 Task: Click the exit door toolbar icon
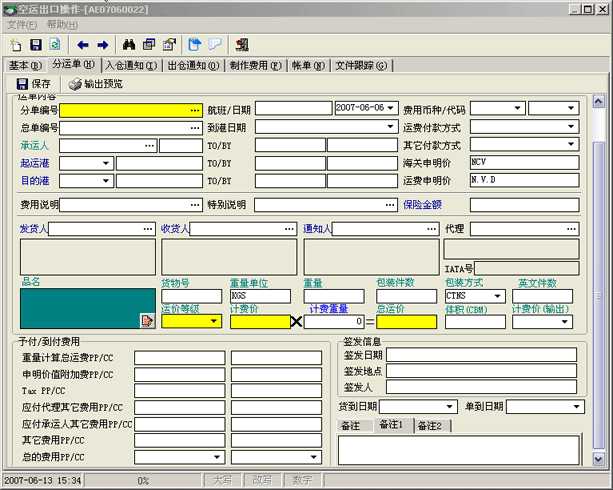242,45
